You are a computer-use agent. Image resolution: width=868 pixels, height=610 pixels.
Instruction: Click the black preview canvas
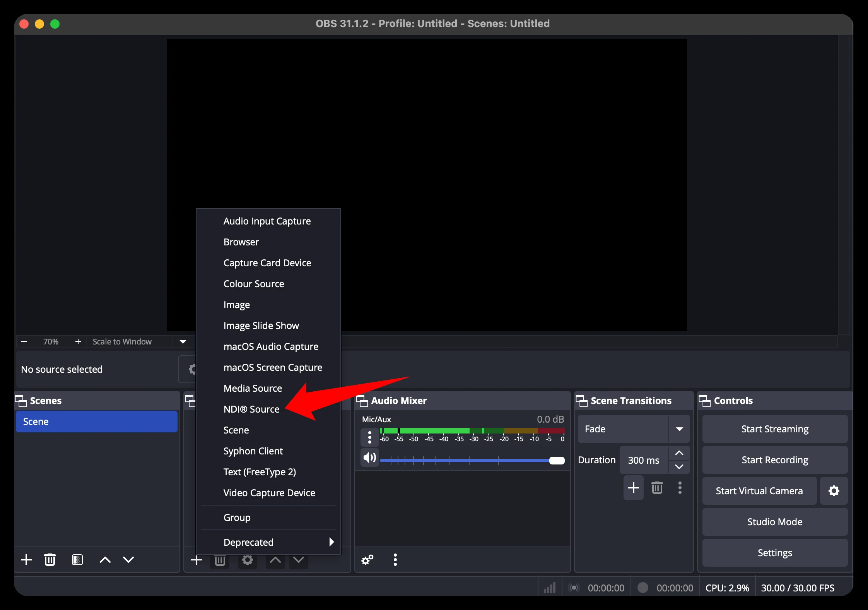[x=427, y=185]
